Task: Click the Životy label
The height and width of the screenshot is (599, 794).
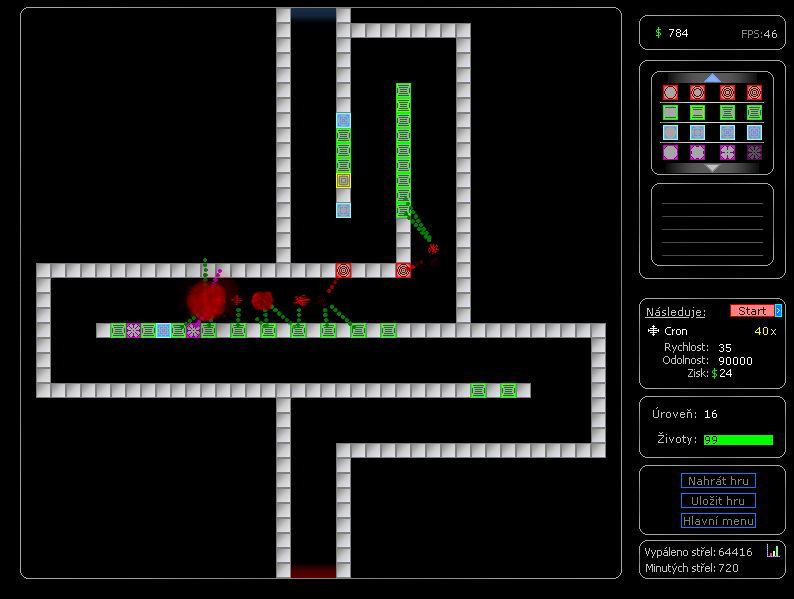Action: [x=677, y=438]
